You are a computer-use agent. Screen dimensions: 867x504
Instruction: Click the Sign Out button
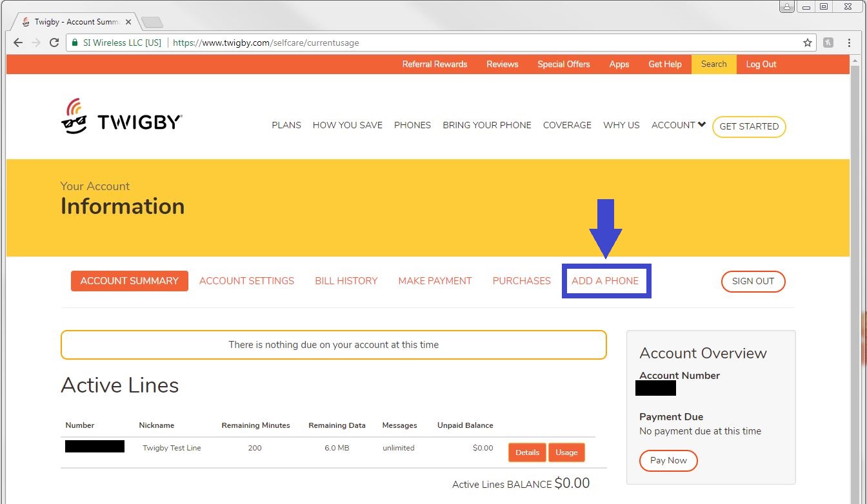(753, 282)
